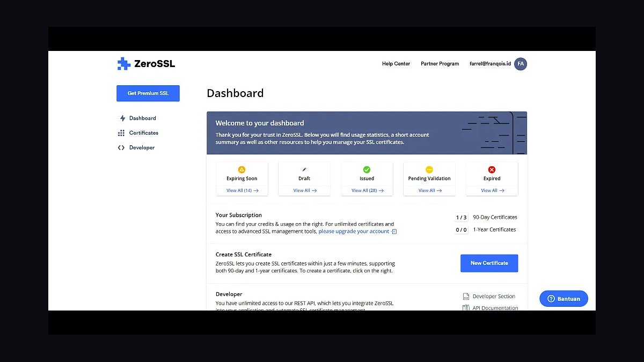View all 28 issued certificates
Viewport: 644px width, 362px height.
pos(367,190)
